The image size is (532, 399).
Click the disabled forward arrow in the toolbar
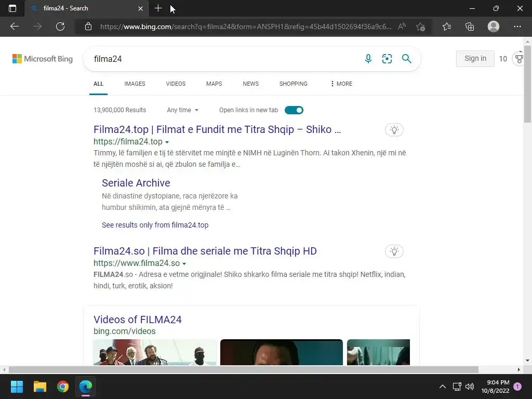click(37, 26)
